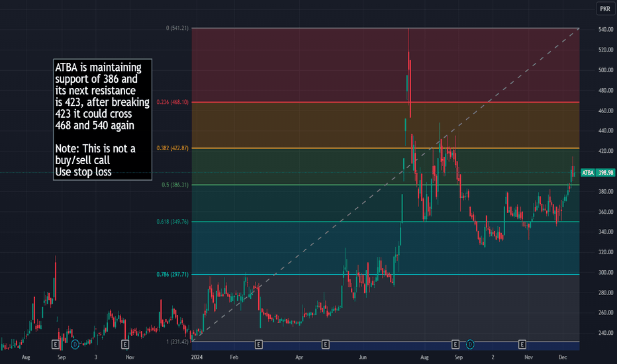Select the Fibonacci 0.5 (386.31) level label
This screenshot has height=364, width=617.
[x=175, y=185]
